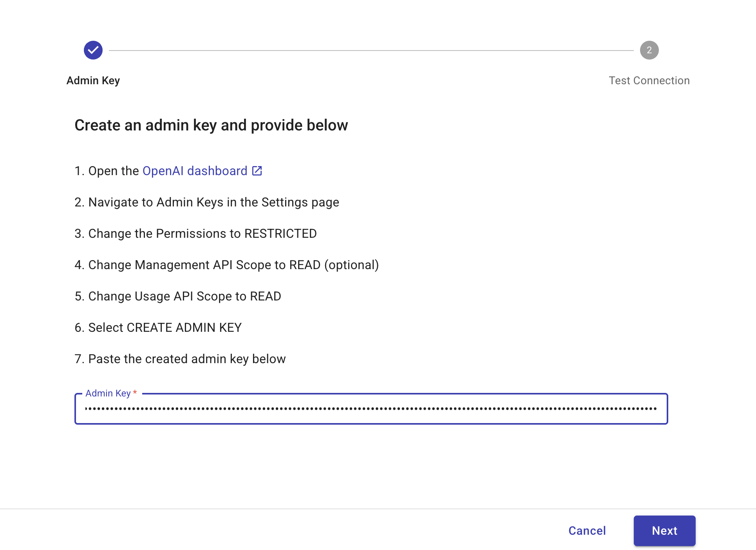
Task: Click the Admin Key step label
Action: tap(93, 80)
